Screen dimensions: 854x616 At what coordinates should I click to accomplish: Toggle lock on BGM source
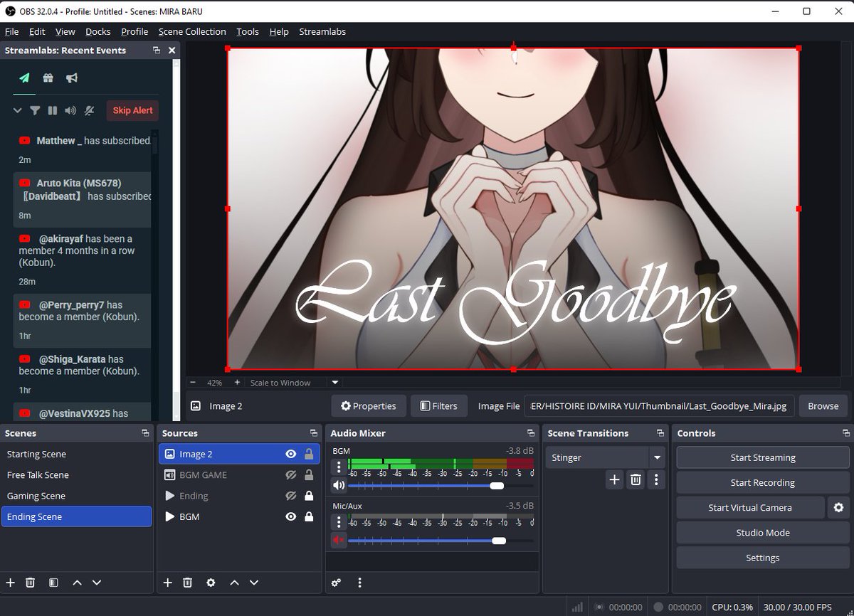point(309,516)
